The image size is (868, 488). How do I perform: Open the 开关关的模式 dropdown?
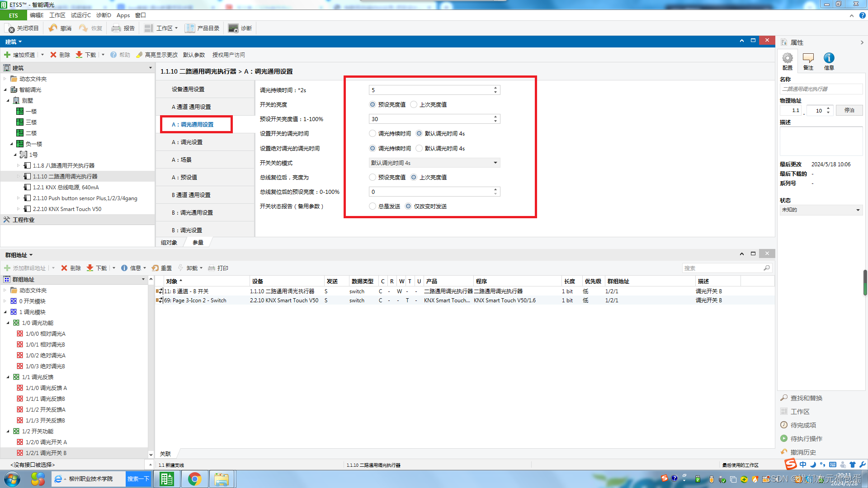[x=434, y=163]
